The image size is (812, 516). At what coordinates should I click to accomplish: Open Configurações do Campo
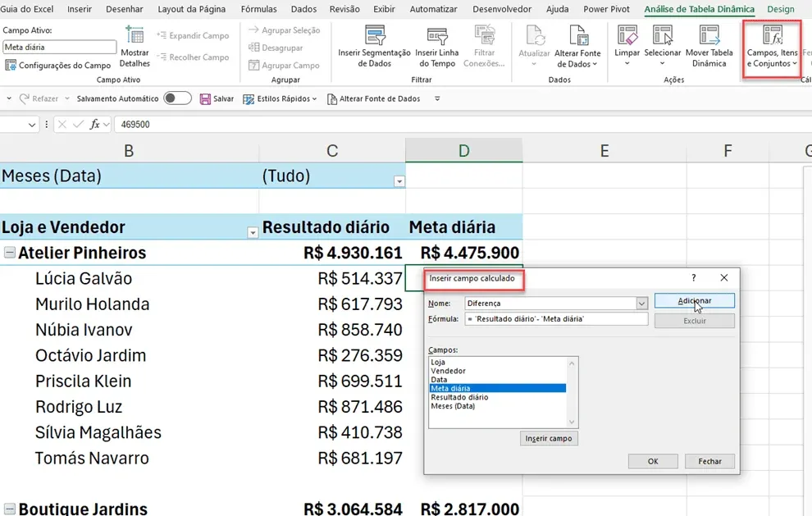click(x=57, y=66)
